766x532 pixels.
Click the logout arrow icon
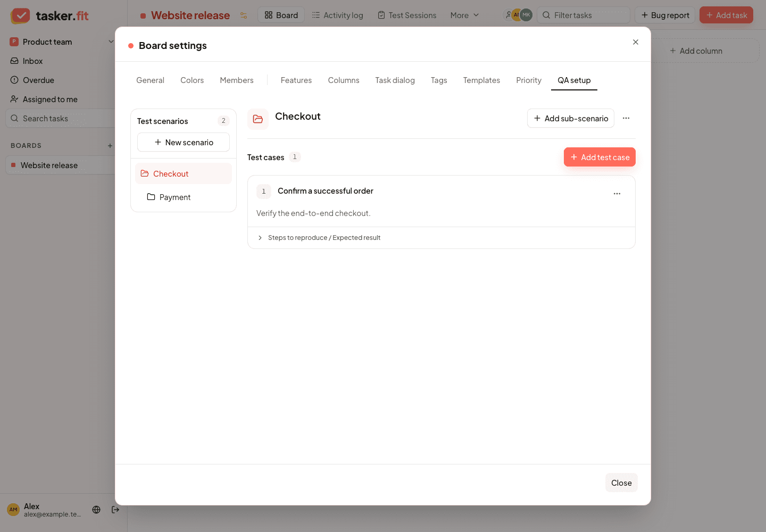click(x=115, y=510)
